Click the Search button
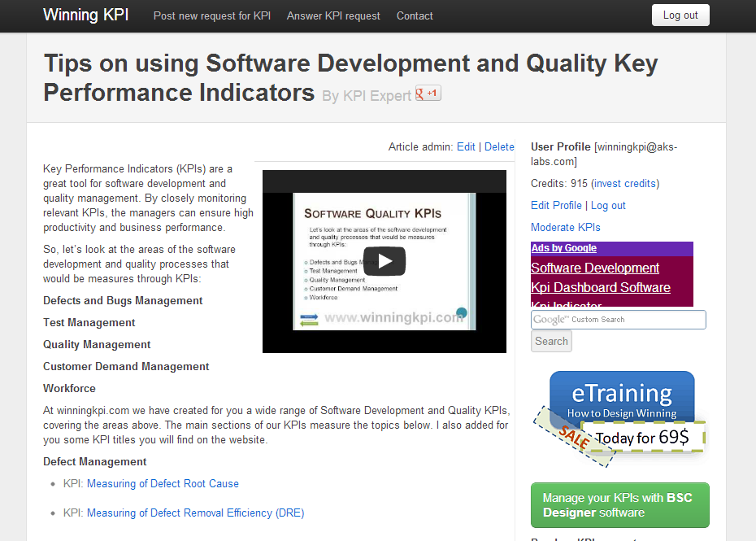Image resolution: width=756 pixels, height=541 pixels. pos(551,341)
